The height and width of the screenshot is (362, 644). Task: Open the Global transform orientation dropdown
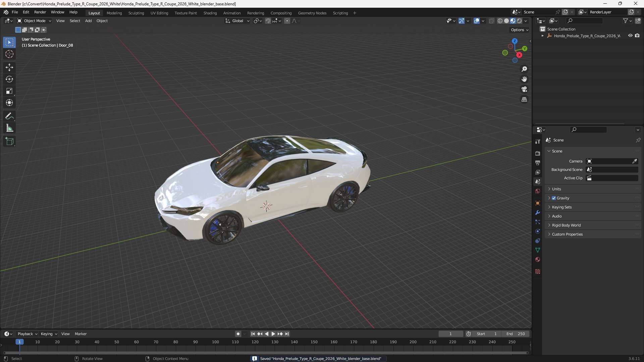(x=237, y=21)
